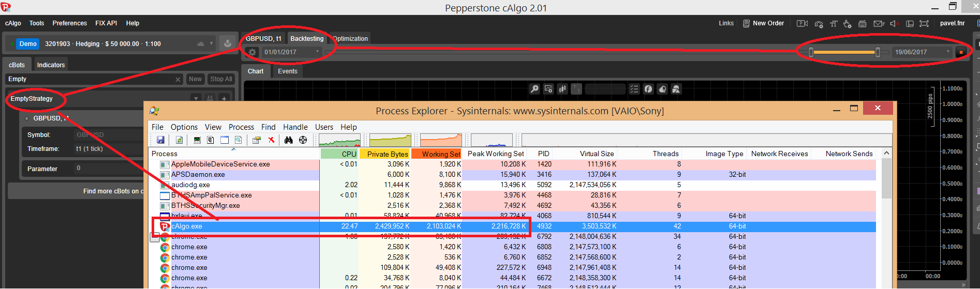Open the video help icon in cAlgo toolbar
The height and width of the screenshot is (289, 980).
802,23
